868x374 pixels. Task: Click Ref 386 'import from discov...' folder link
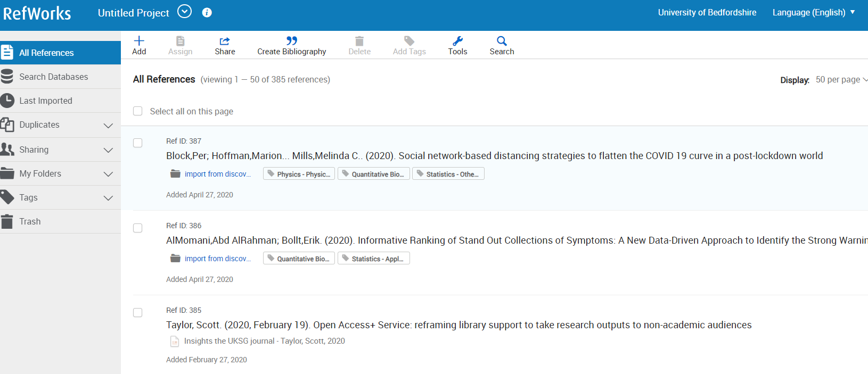217,259
